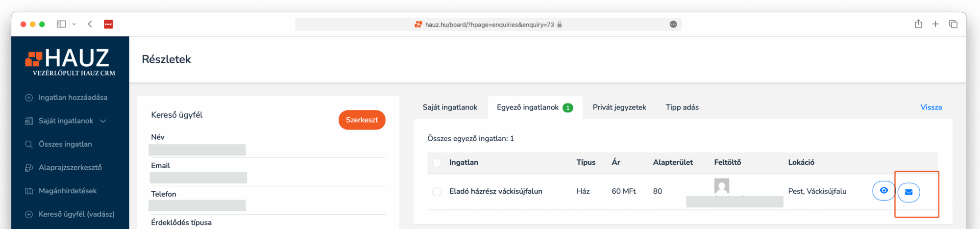Click the envelope email icon for the property
This screenshot has width=980, height=229.
(908, 192)
